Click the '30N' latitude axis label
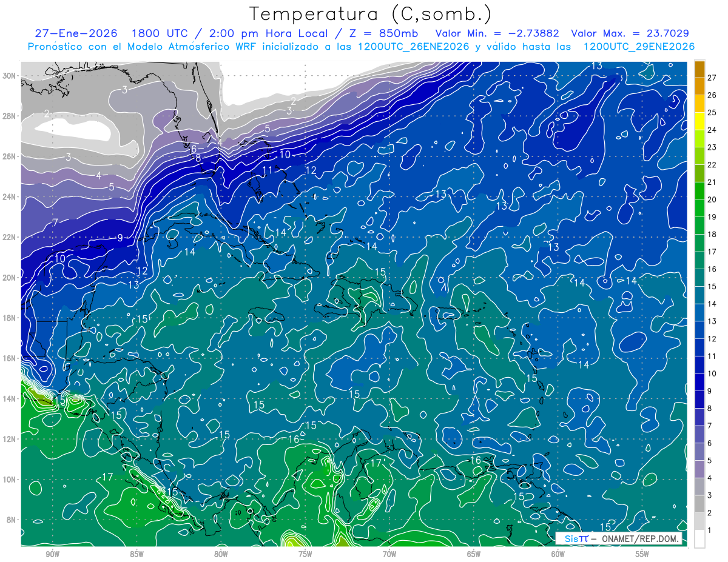The height and width of the screenshot is (562, 728). click(x=8, y=76)
